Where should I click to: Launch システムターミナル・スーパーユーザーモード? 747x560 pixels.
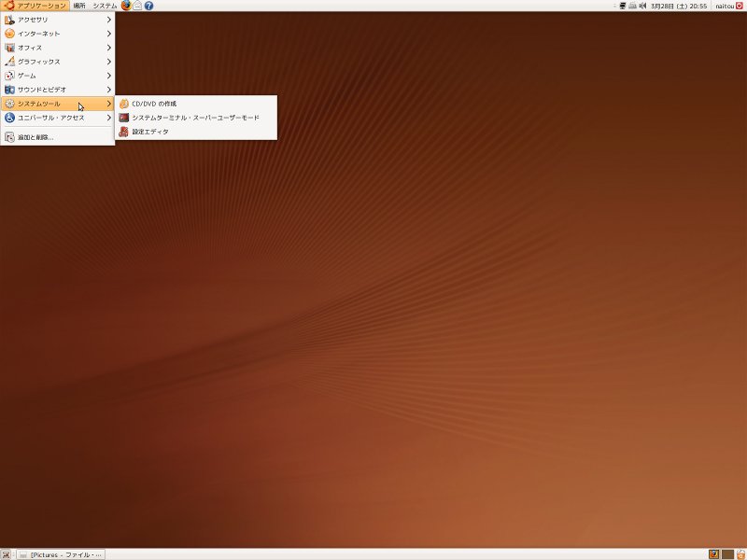[x=196, y=118]
